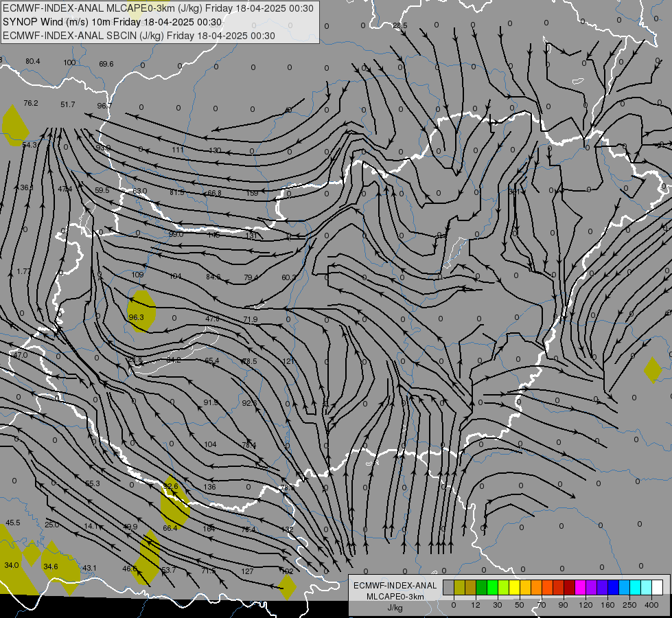The image size is (672, 618).
Task: Click the map value 84.6
Action: pos(213,277)
